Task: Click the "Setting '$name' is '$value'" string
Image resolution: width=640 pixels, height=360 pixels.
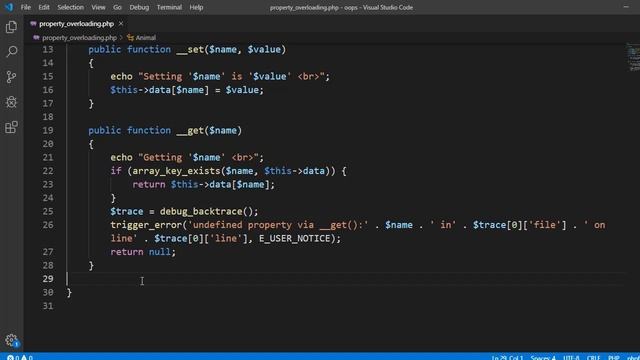Action: 231,76
